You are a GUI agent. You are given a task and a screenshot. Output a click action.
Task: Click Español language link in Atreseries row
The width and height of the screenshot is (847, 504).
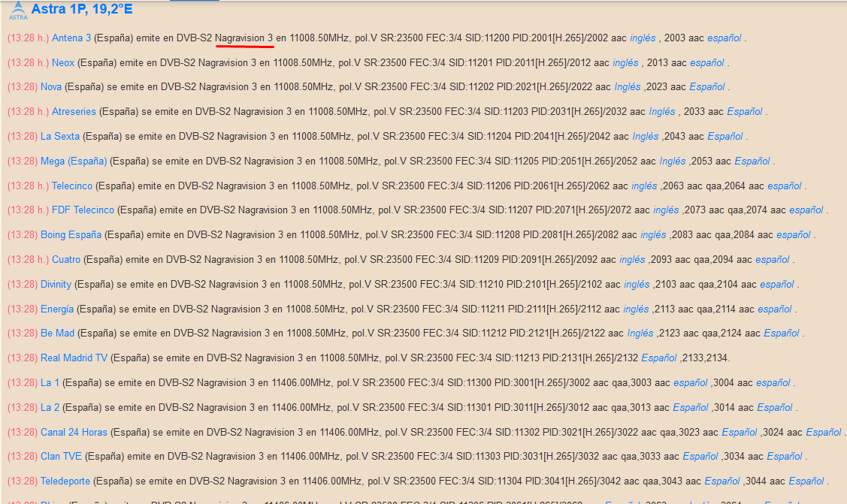pyautogui.click(x=745, y=112)
